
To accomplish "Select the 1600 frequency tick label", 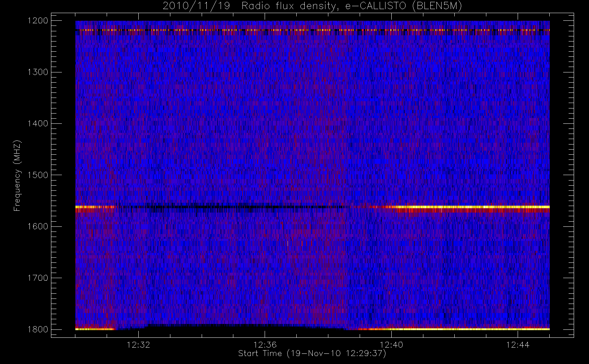I will tap(38, 226).
